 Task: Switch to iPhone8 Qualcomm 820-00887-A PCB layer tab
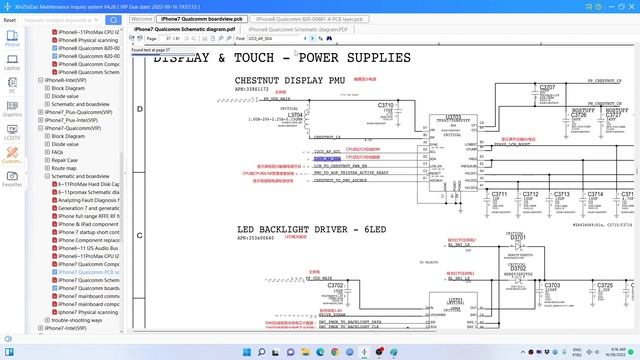[x=309, y=19]
